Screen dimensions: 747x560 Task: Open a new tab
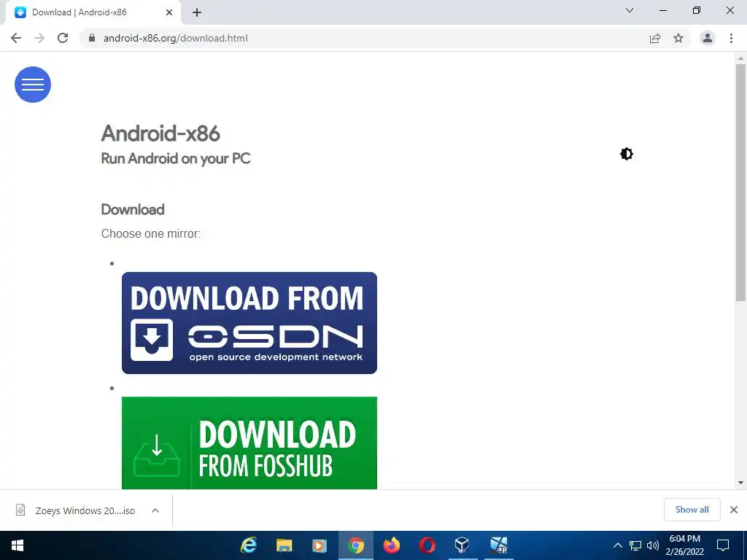pyautogui.click(x=197, y=12)
